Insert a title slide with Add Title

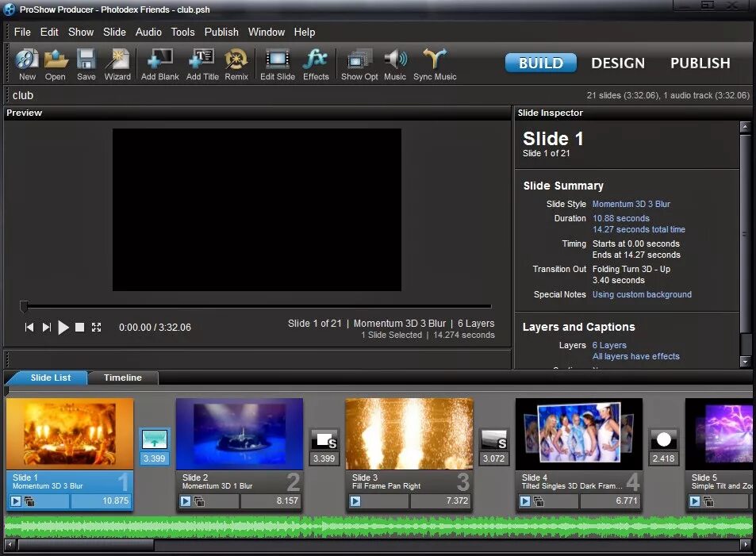(x=202, y=64)
